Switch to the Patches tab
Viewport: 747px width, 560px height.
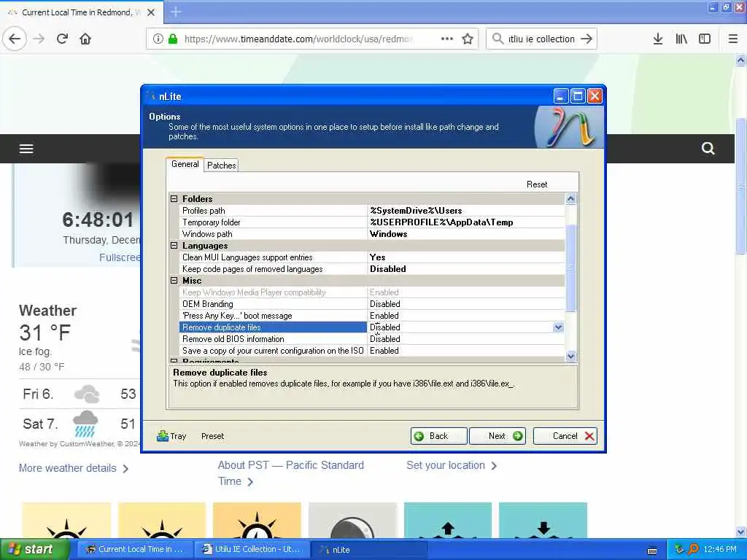(221, 166)
